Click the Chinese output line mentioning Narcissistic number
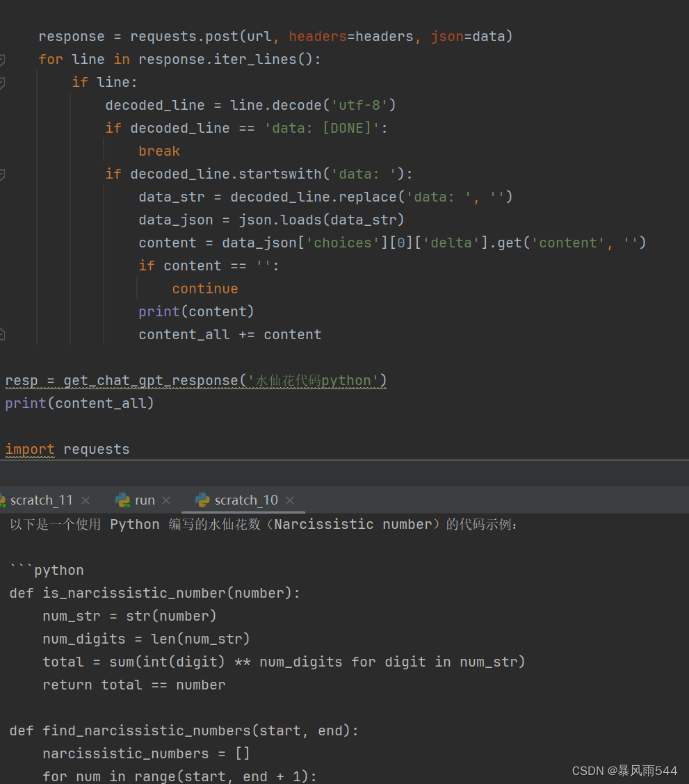 pos(264,524)
